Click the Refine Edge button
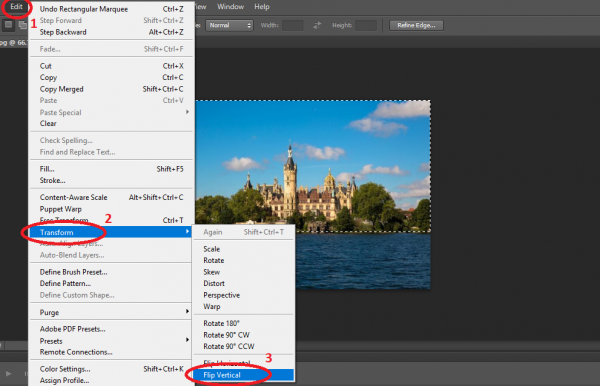Screen dimensions: 600x386 tap(416, 25)
